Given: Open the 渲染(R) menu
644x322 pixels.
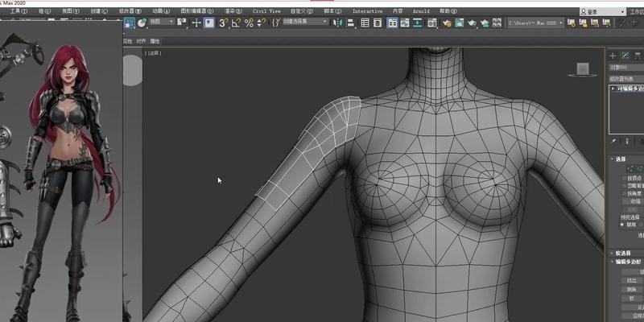Looking at the screenshot, I should (233, 11).
